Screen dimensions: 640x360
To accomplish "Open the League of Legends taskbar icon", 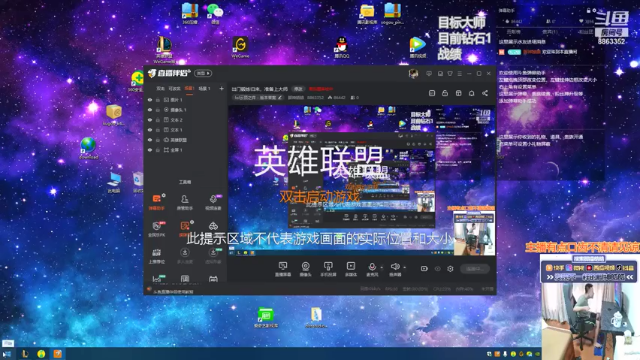I will click(25, 354).
